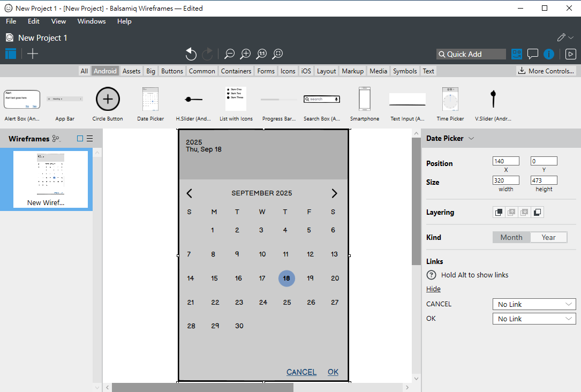Zoom out with the minus magnifier

coord(229,54)
